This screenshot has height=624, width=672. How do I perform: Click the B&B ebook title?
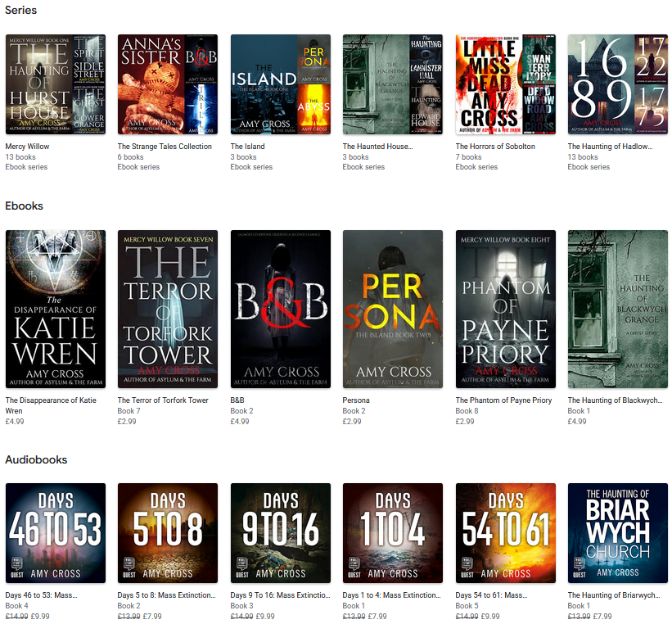tap(237, 400)
